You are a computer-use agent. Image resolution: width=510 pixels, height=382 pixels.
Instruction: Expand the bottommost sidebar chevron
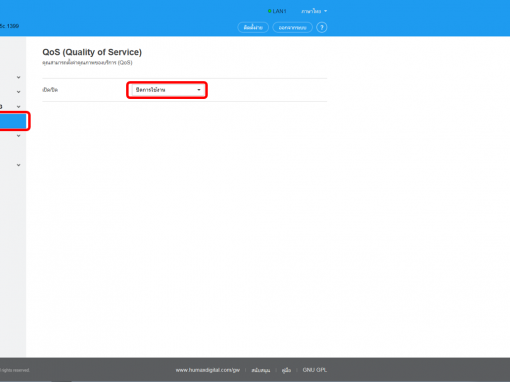[x=19, y=165]
